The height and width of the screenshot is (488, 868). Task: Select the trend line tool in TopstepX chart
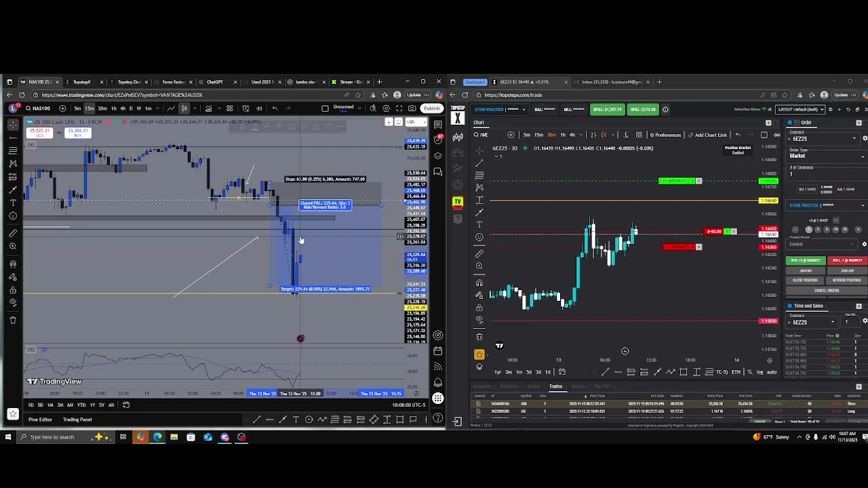click(479, 163)
